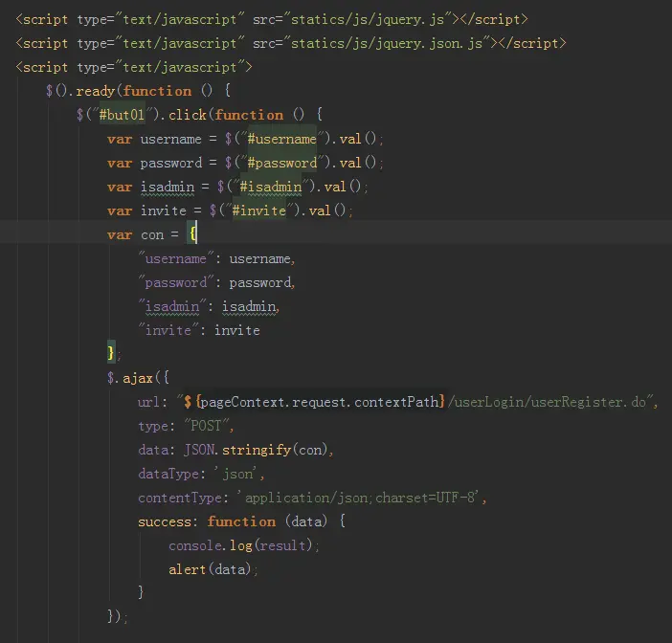Click the "isadmin" key in con object
This screenshot has width=672, height=643.
coord(172,307)
